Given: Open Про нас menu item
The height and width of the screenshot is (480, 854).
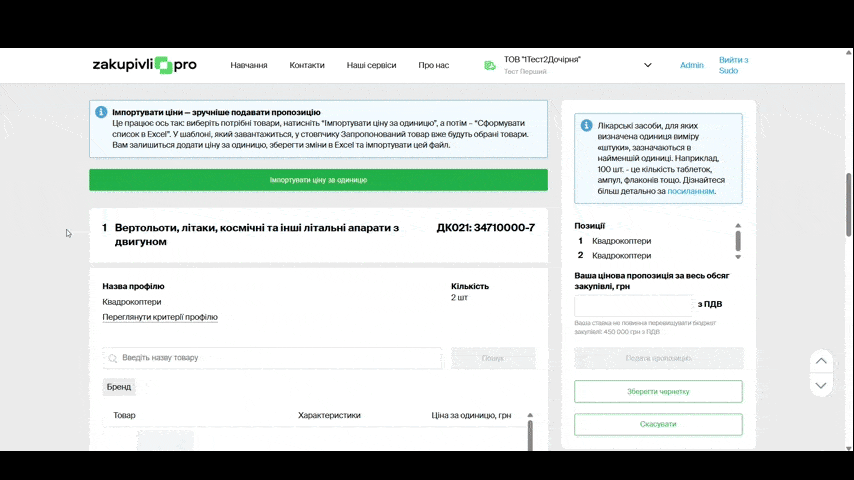Looking at the screenshot, I should [433, 65].
